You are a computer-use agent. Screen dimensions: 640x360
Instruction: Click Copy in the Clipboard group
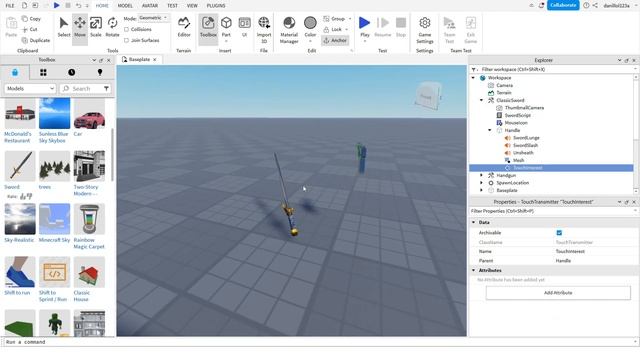(31, 19)
